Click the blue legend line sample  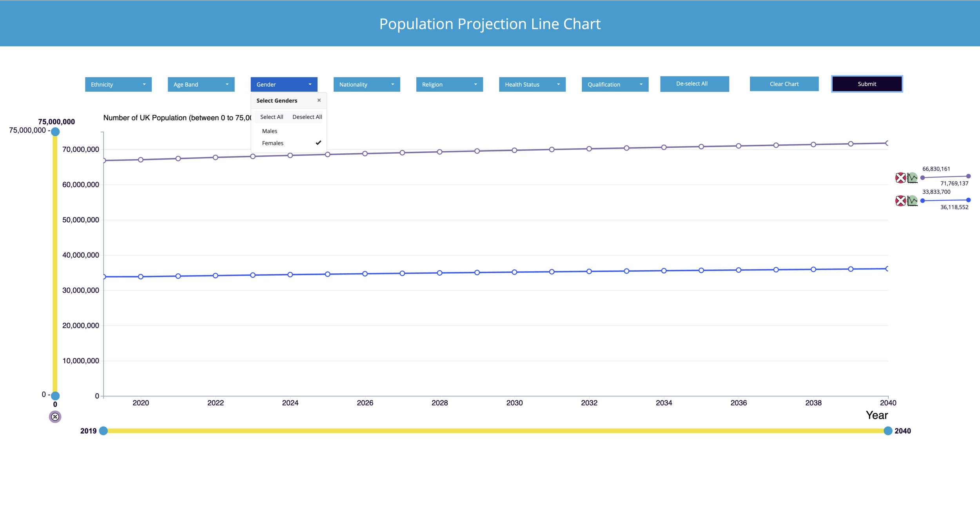click(x=946, y=200)
